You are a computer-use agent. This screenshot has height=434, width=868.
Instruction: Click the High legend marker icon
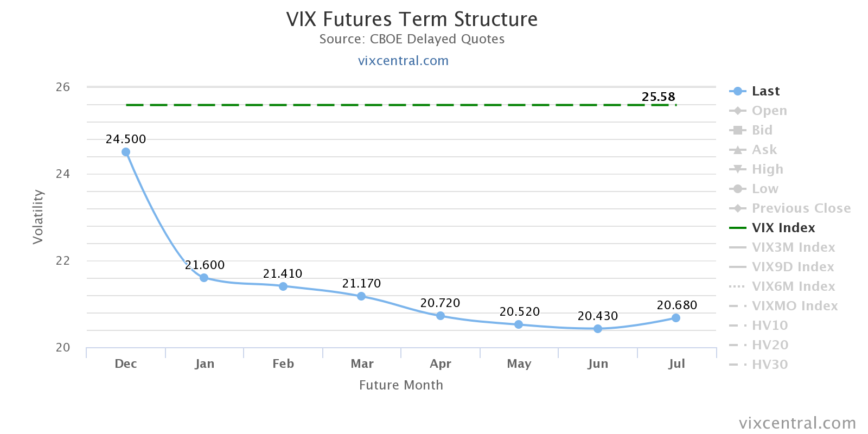738,169
